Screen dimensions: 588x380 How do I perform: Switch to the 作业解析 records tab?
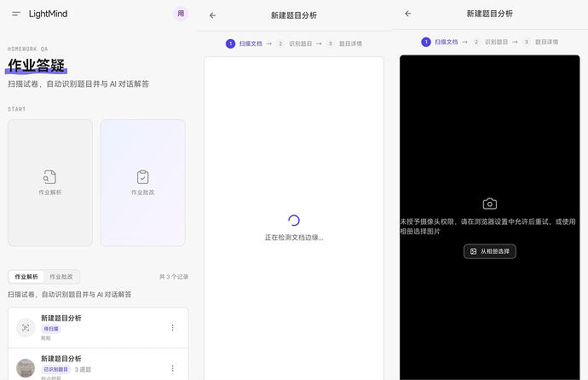click(26, 277)
